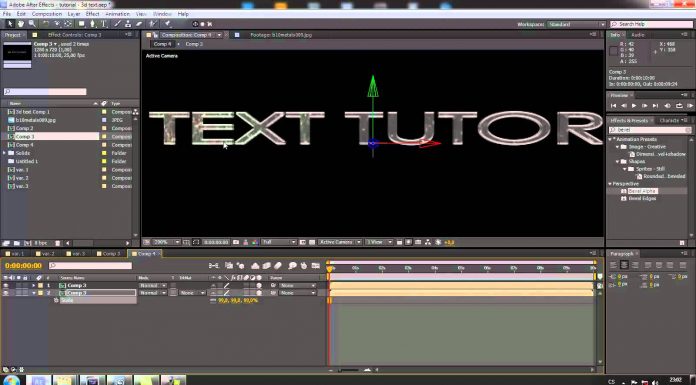The image size is (696, 385).
Task: Open the Full resolution dropdown
Action: tap(278, 242)
